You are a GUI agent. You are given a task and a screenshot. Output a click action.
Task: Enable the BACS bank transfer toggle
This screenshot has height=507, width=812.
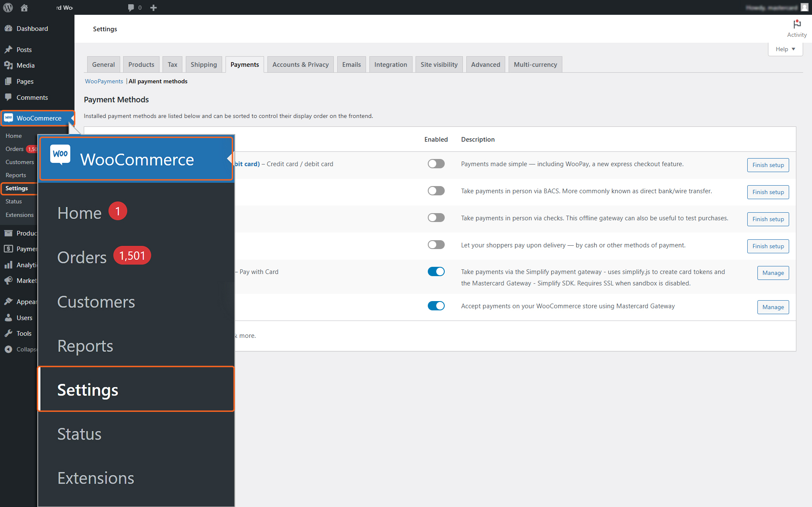[436, 191]
